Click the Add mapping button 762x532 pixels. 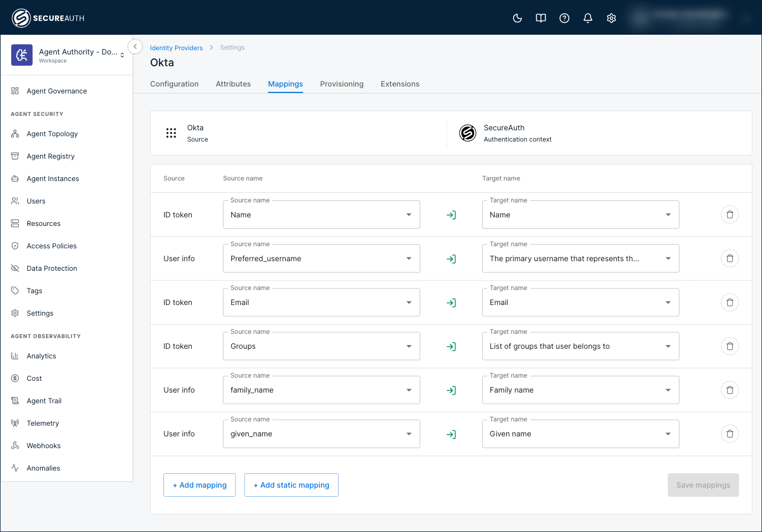[x=199, y=485]
